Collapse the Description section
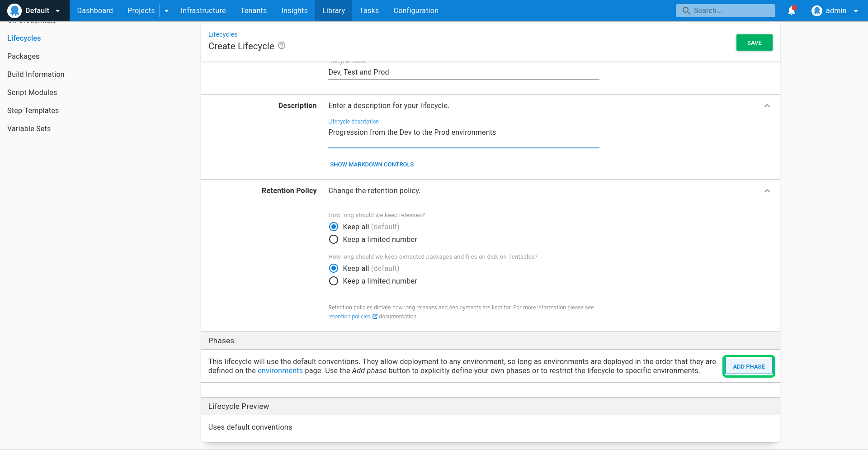Image resolution: width=868 pixels, height=450 pixels. pos(767,106)
